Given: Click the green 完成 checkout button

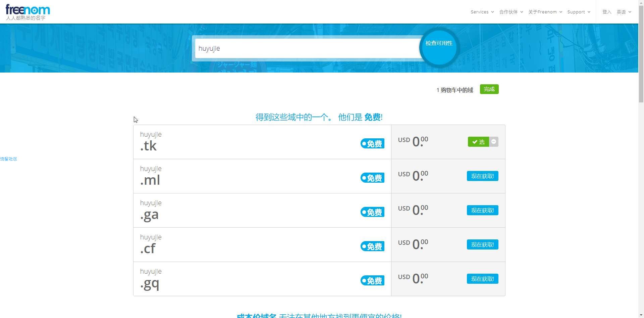Looking at the screenshot, I should pos(489,89).
